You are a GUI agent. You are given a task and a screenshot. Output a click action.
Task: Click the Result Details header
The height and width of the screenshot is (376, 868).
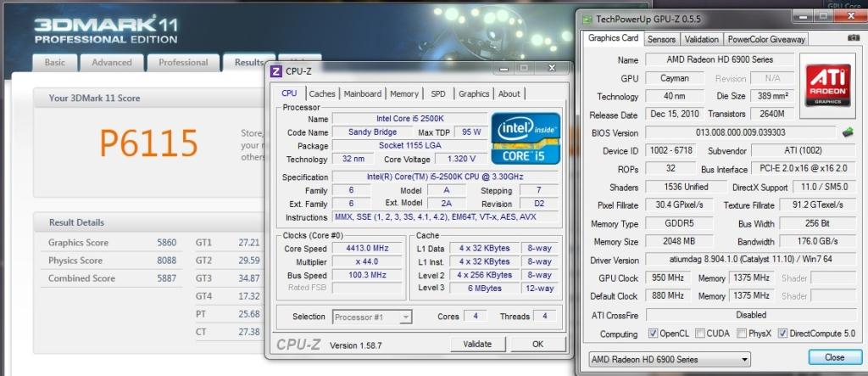click(x=76, y=222)
